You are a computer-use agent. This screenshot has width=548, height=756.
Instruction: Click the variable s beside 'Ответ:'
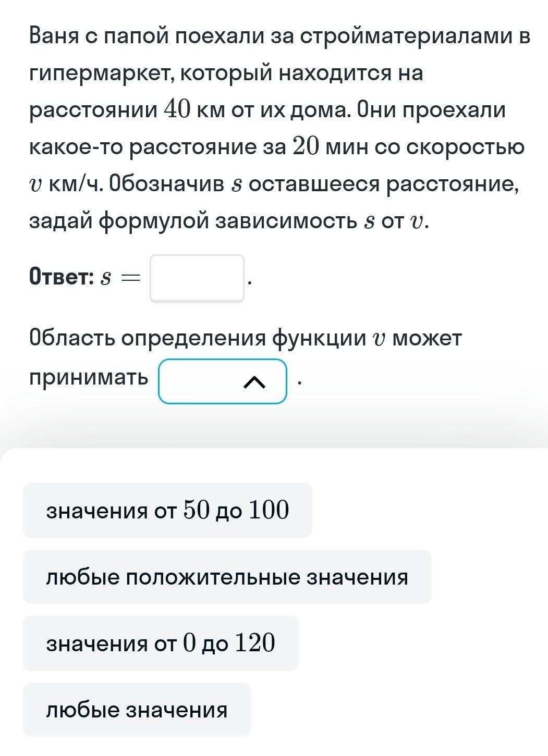pos(106,279)
